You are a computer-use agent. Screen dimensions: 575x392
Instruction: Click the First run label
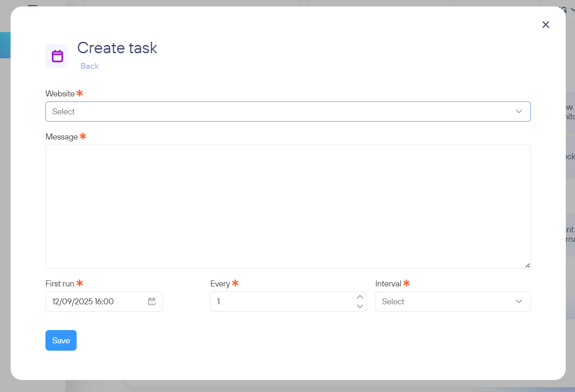(x=60, y=284)
